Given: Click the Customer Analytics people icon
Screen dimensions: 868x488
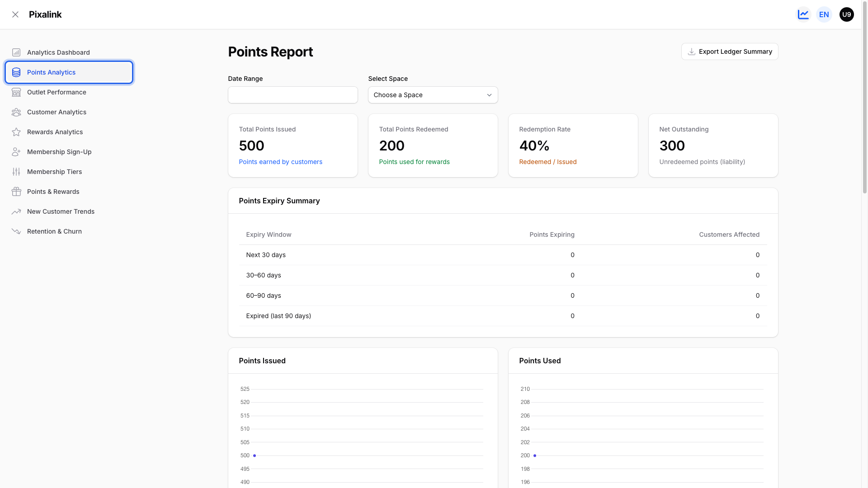Looking at the screenshot, I should [x=16, y=112].
